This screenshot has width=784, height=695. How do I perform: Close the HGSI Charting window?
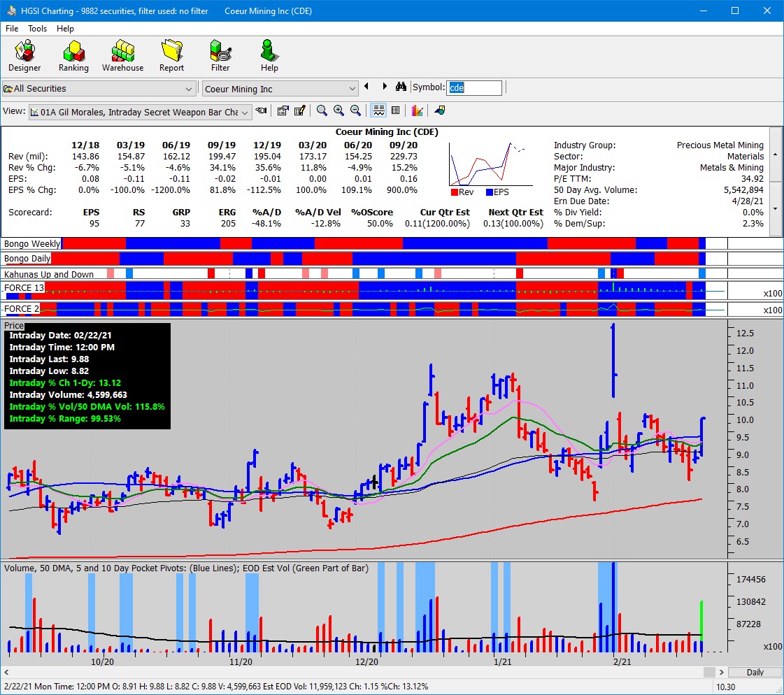pyautogui.click(x=767, y=10)
